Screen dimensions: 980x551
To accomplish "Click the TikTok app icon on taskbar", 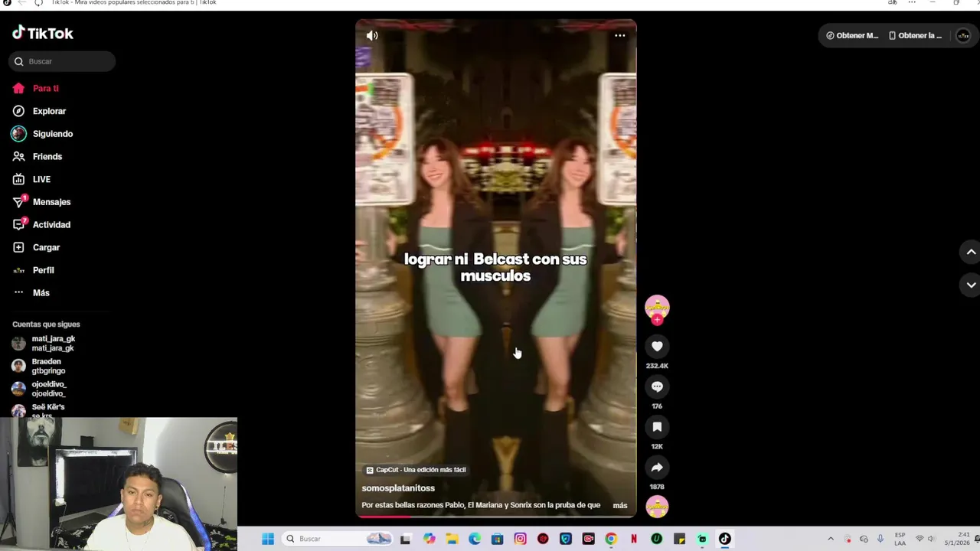I will 725,539.
